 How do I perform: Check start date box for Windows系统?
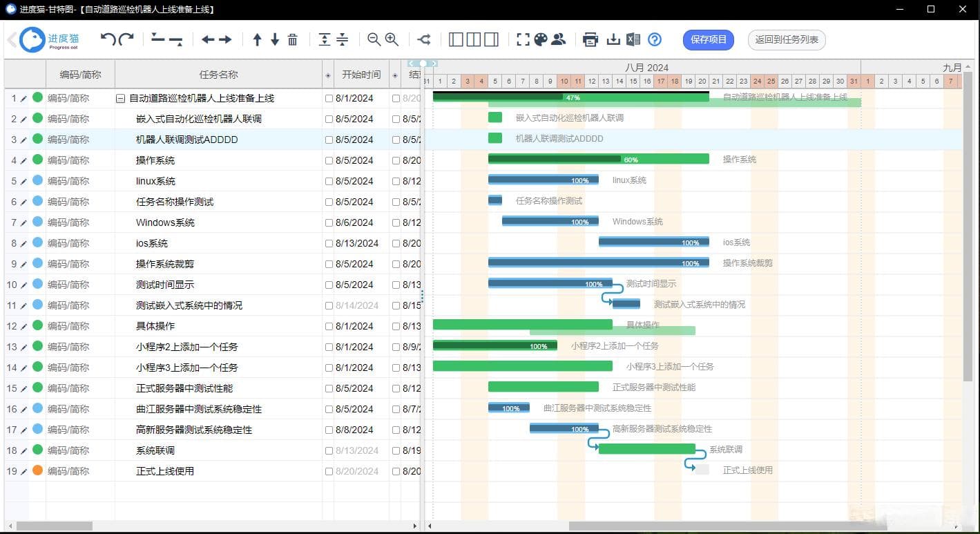click(329, 222)
